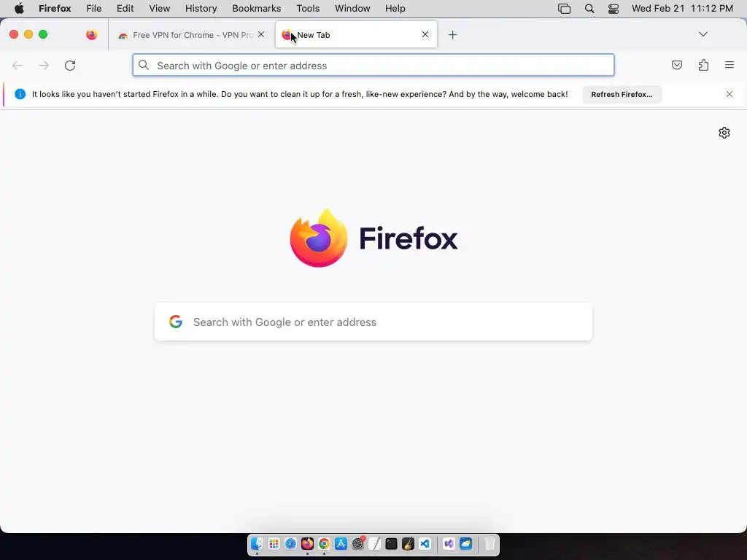Image resolution: width=747 pixels, height=560 pixels.
Task: Open Google Chrome from the Dock
Action: pyautogui.click(x=324, y=544)
